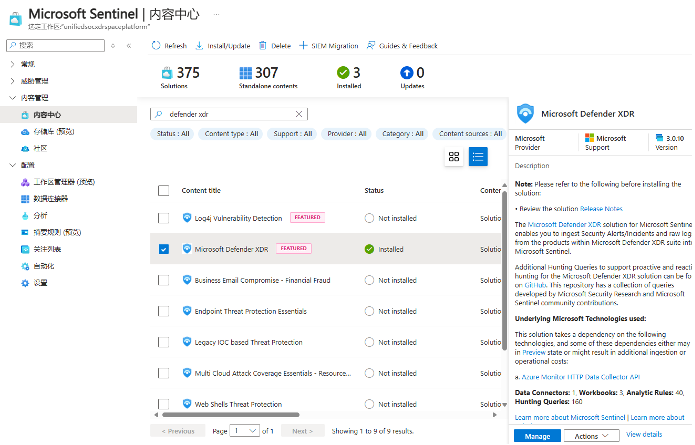The height and width of the screenshot is (445, 695).
Task: Open the Content type : All filter
Action: [231, 134]
